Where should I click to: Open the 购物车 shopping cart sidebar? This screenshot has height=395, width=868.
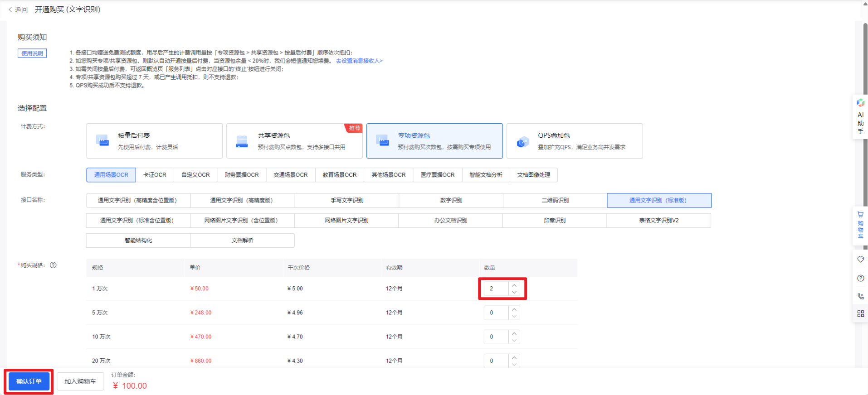pyautogui.click(x=860, y=225)
